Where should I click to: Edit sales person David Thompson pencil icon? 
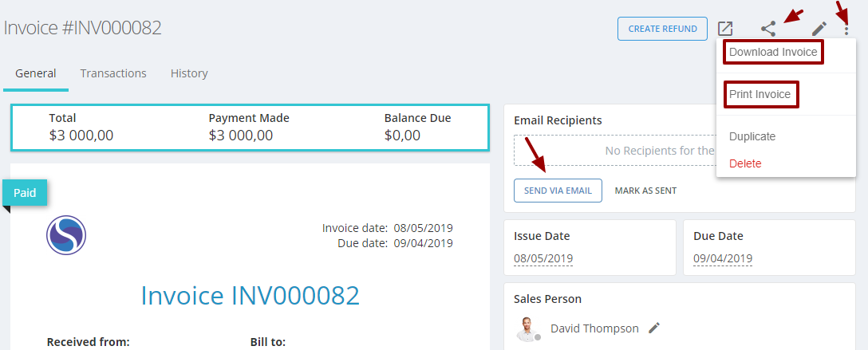tap(654, 328)
